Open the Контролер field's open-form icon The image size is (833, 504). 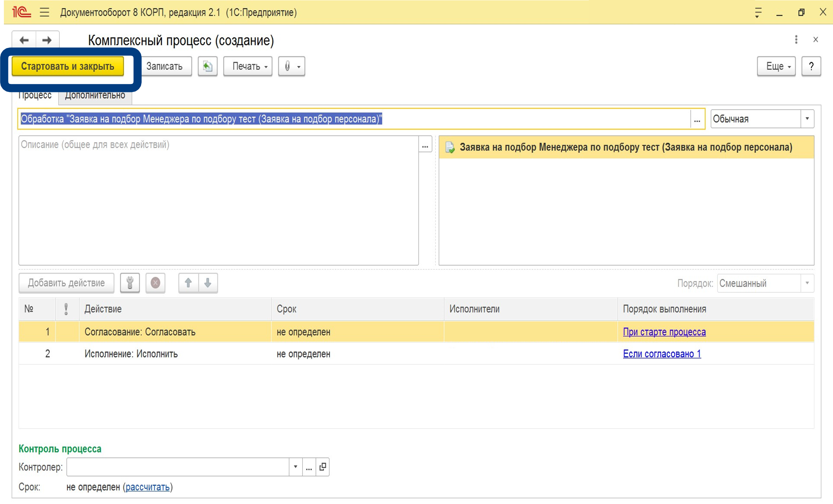coord(323,467)
